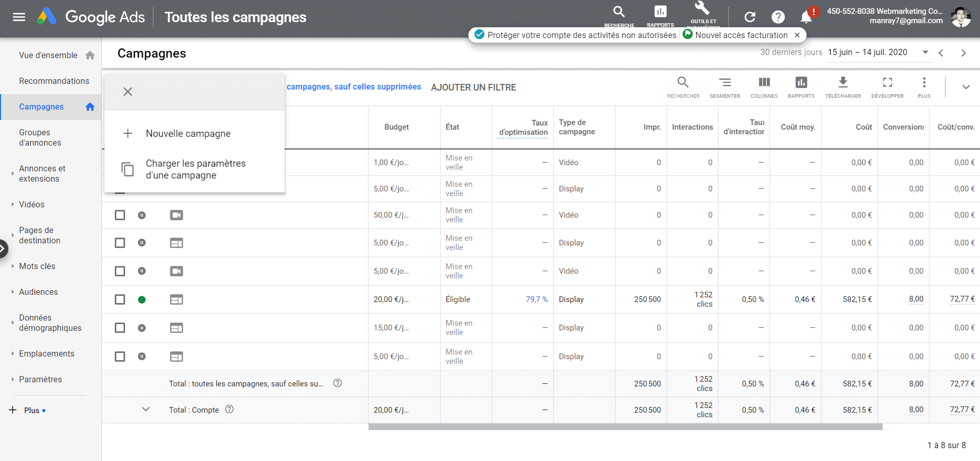This screenshot has height=461, width=980.
Task: Tick the checkbox of the Éligible campaign row
Action: tap(120, 299)
